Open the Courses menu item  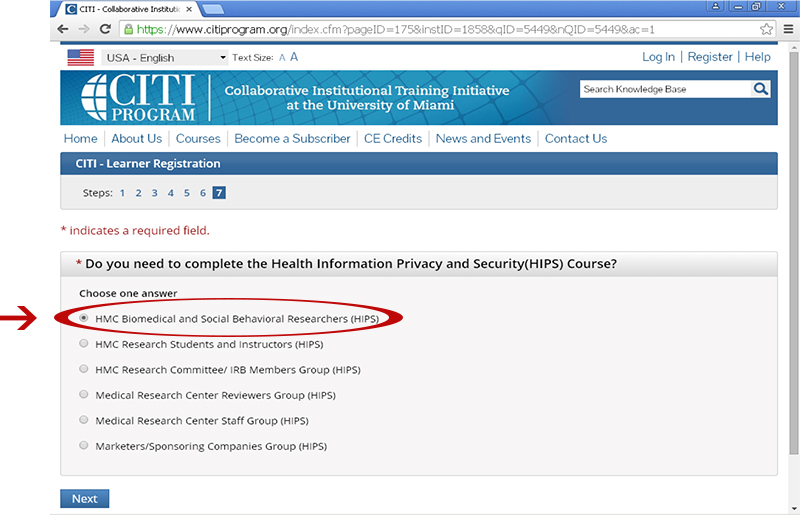coord(198,138)
